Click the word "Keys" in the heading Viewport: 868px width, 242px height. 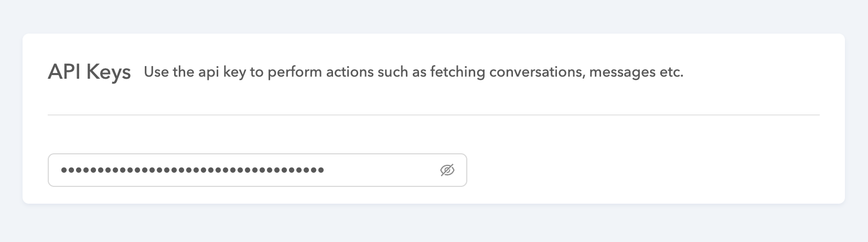pyautogui.click(x=109, y=72)
